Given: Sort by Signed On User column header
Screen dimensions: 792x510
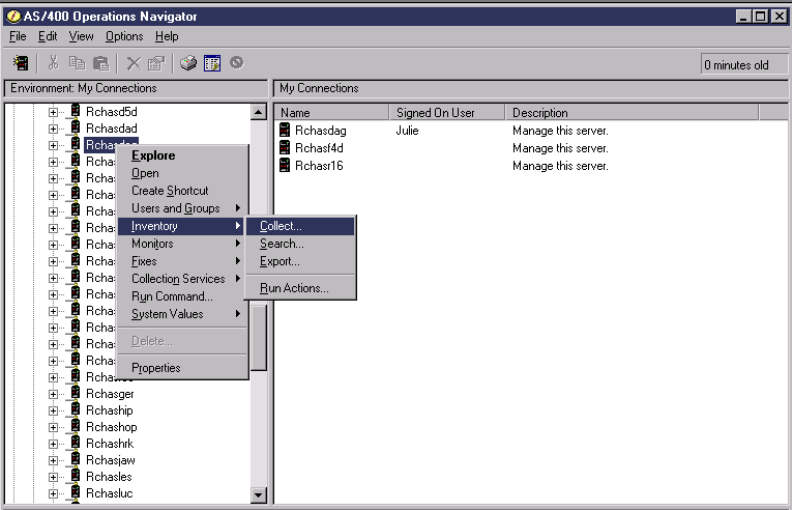Looking at the screenshot, I should pos(447,113).
